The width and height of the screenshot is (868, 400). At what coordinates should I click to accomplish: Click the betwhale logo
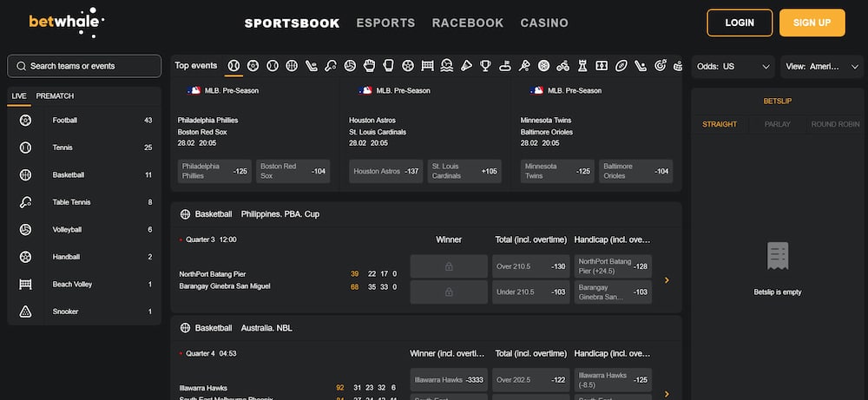(x=67, y=23)
